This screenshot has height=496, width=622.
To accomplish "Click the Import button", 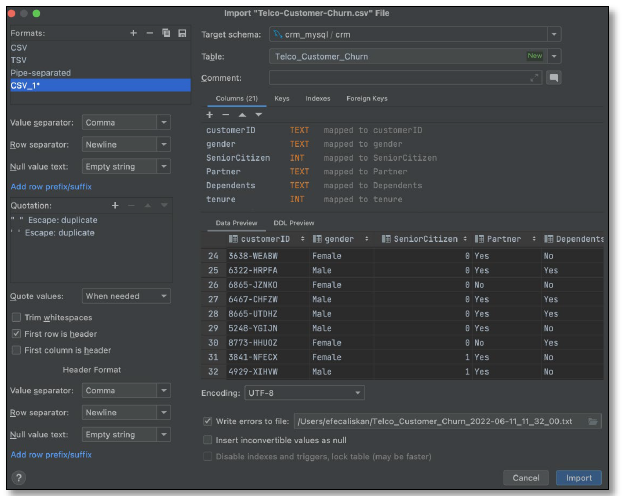I will pos(579,478).
